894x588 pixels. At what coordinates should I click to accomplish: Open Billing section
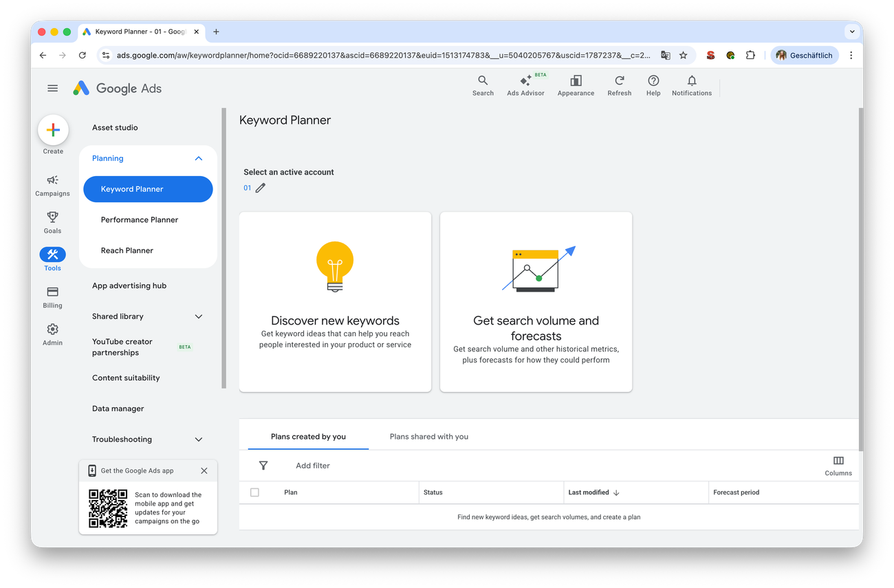[52, 297]
